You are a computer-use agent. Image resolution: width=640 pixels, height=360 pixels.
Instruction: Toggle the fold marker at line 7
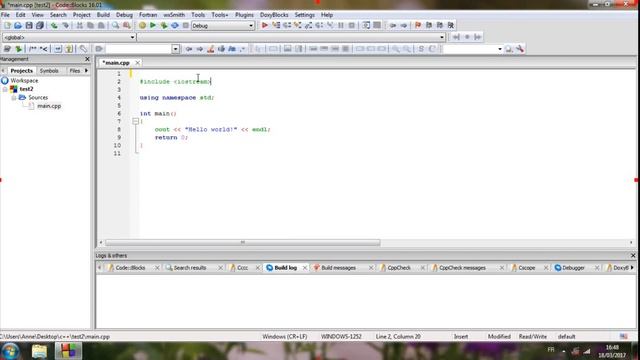point(136,121)
